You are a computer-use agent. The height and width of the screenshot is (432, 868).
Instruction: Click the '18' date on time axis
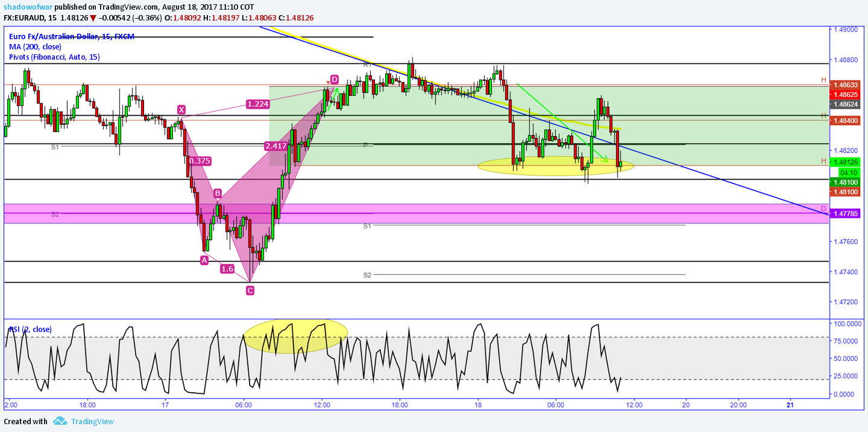coord(477,405)
